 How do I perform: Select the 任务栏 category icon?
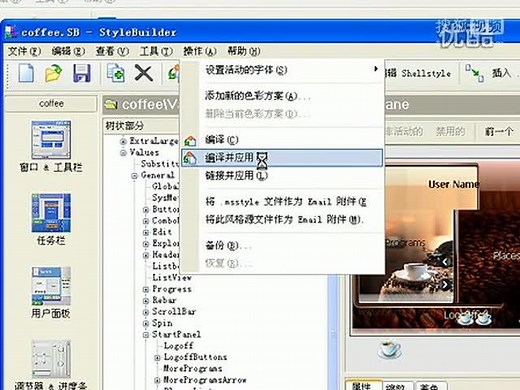coord(51,213)
